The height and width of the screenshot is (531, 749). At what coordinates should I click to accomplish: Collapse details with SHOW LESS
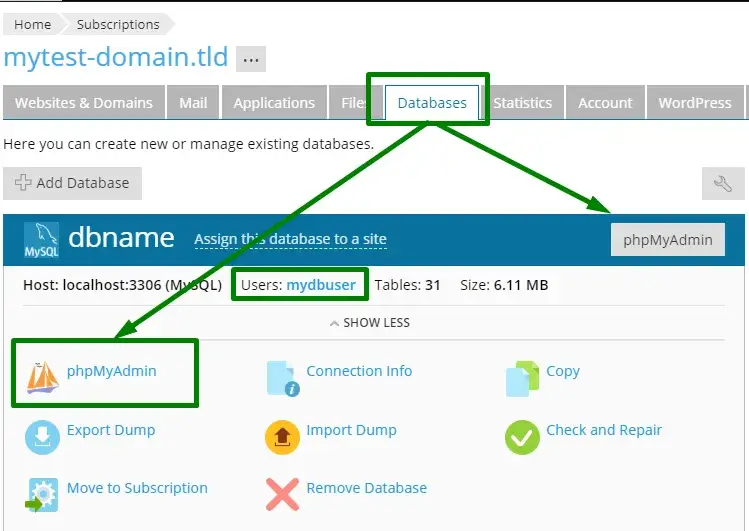tap(370, 323)
